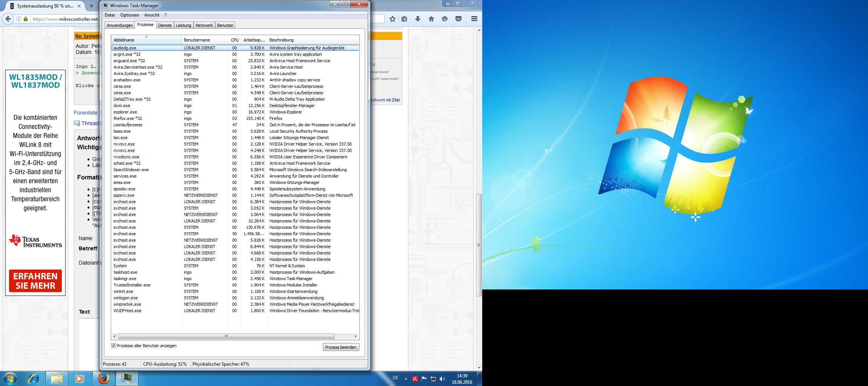Toggle 'Prozesse aller Benutzer anzeigen' checkbox

[113, 346]
